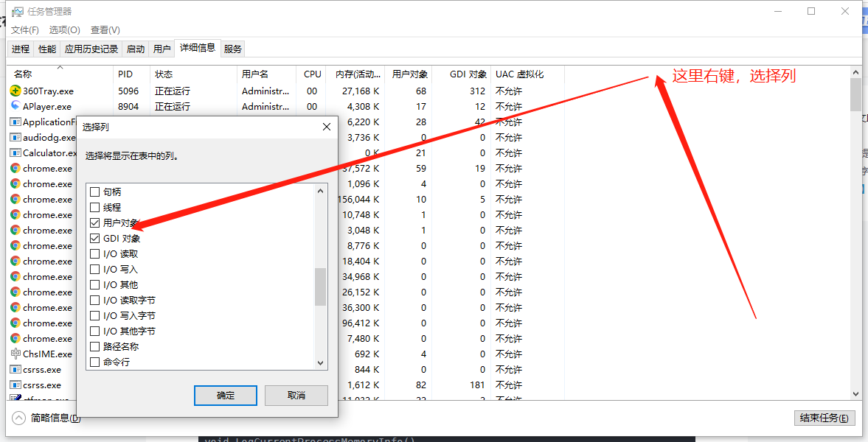Uncheck the GDI 对象 checkbox

[95, 238]
